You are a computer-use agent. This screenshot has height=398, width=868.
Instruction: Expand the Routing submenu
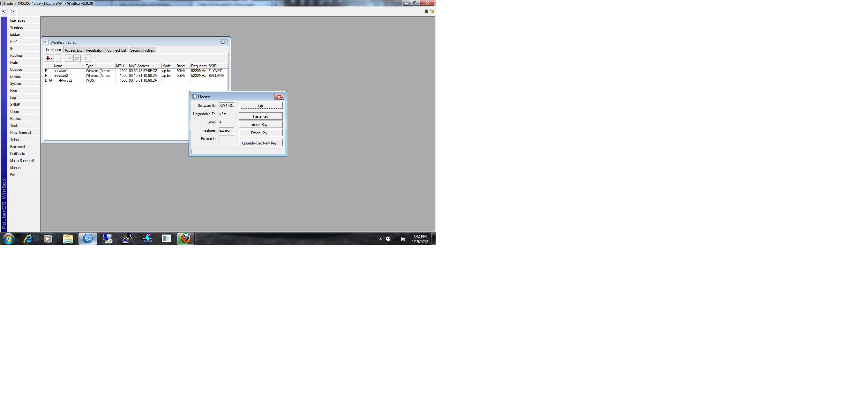(23, 55)
